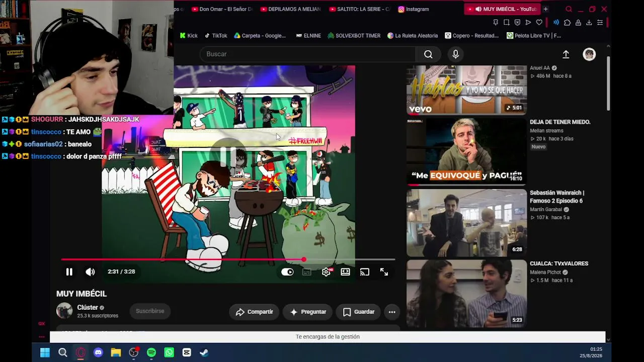Screen dimensions: 644x362
Task: Open the Kick bookmark
Action: (x=189, y=36)
